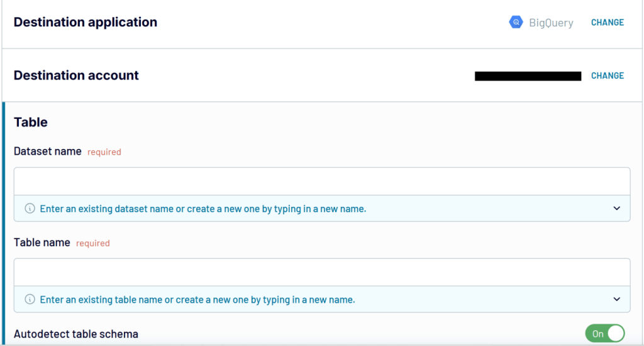Screen dimensions: 644x346
Task: Click the Destination application heading
Action: pos(86,22)
